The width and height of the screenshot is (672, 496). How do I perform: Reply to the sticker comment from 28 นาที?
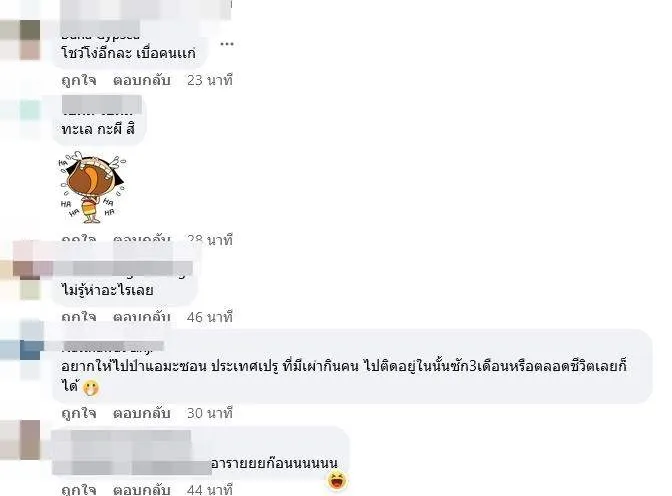click(142, 239)
